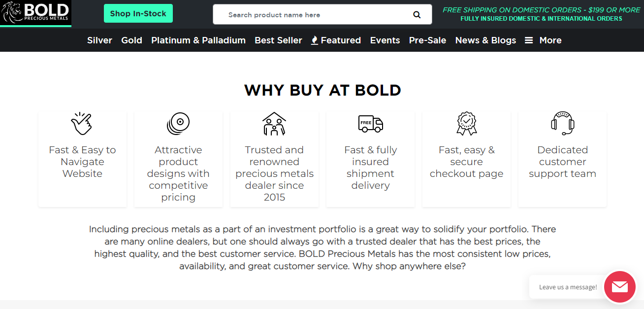The image size is (644, 309).
Task: Visit the News & Blogs page
Action: (x=485, y=40)
